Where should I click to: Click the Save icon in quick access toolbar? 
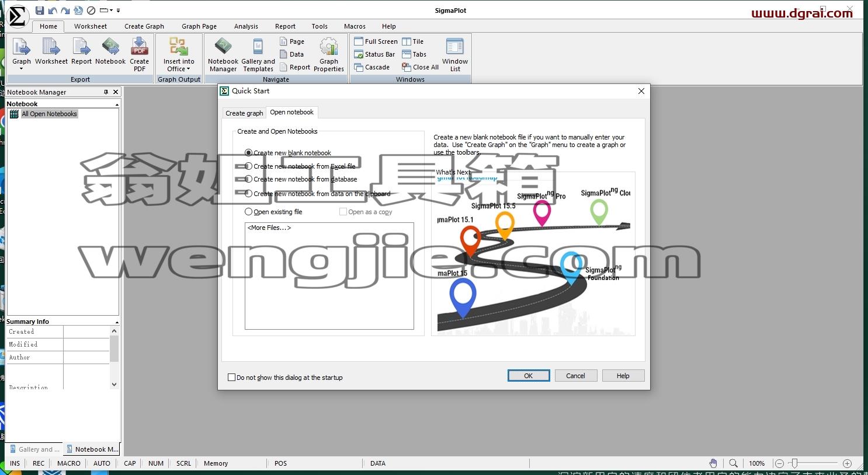40,11
